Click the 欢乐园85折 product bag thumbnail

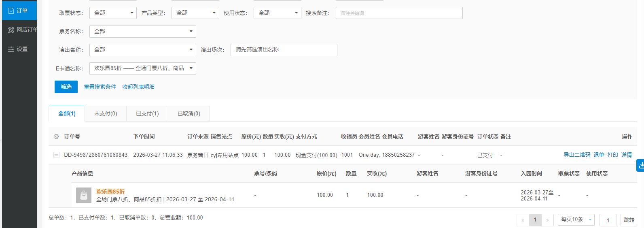(x=84, y=195)
